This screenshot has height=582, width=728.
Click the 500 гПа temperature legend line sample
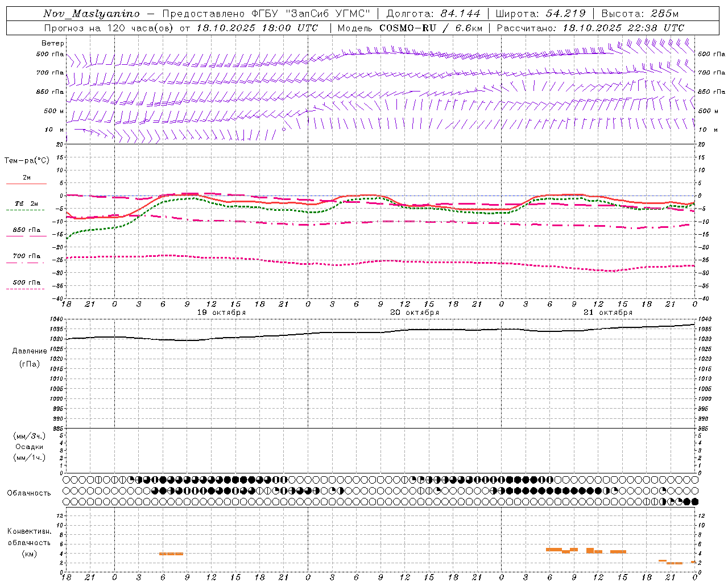26,289
